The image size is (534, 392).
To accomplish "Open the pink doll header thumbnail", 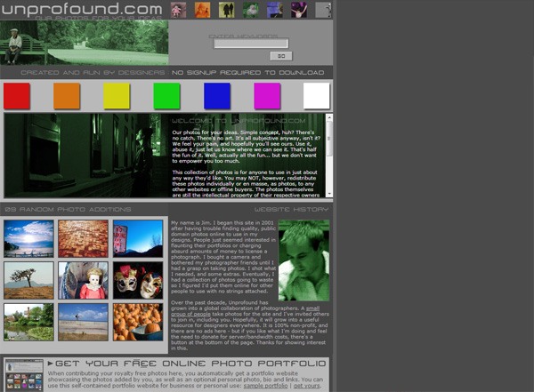I will tap(179, 10).
